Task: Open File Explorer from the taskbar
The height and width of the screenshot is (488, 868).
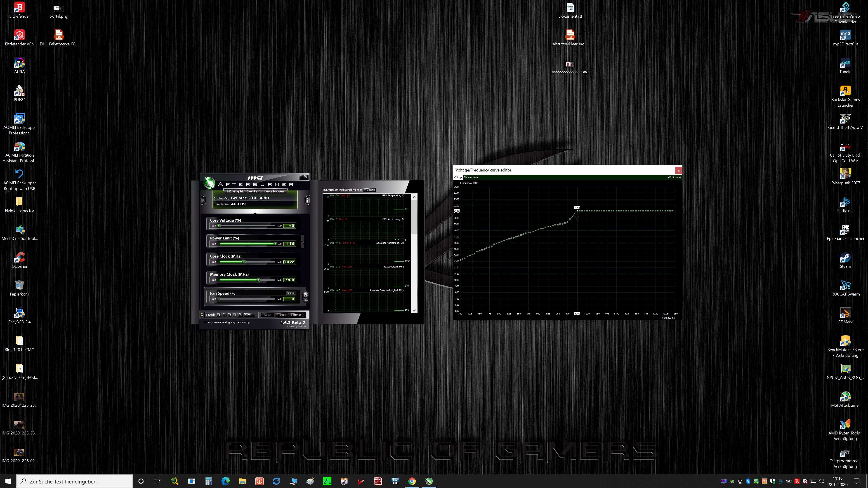Action: (242, 481)
